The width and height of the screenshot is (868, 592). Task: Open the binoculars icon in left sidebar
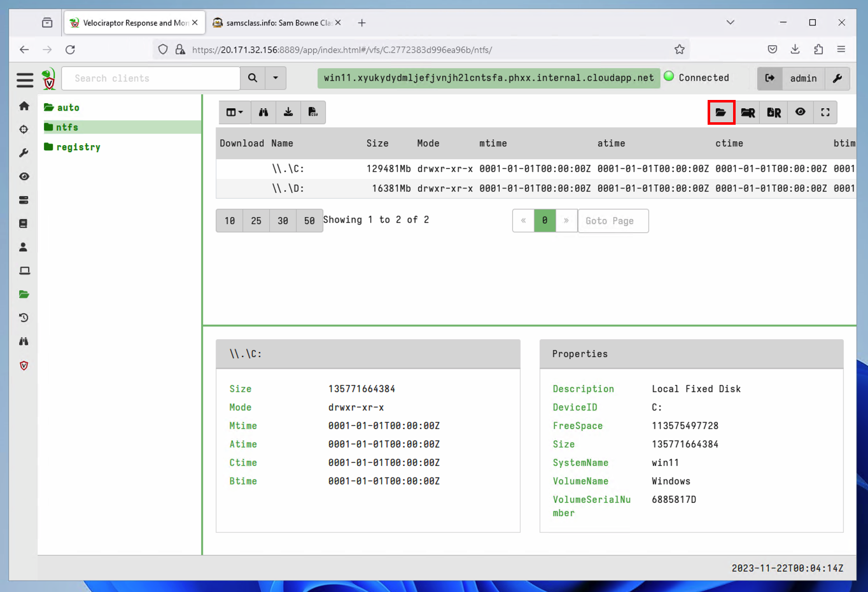tap(24, 341)
